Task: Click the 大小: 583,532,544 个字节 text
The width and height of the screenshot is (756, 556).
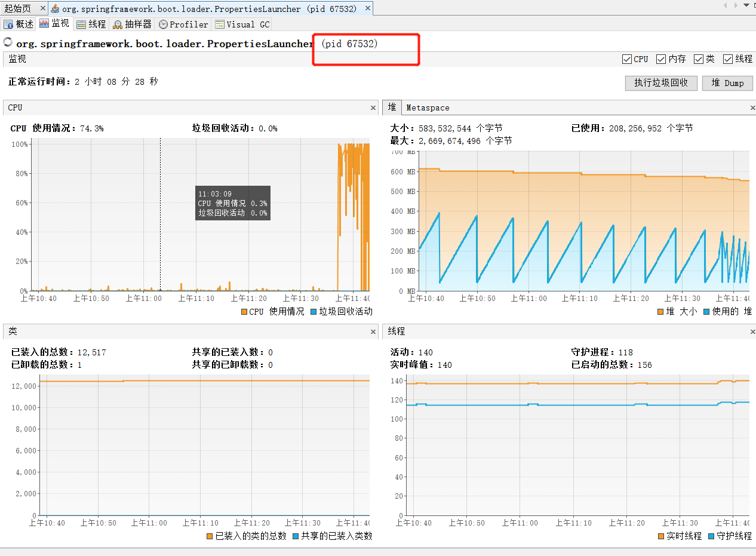Action: click(x=447, y=128)
